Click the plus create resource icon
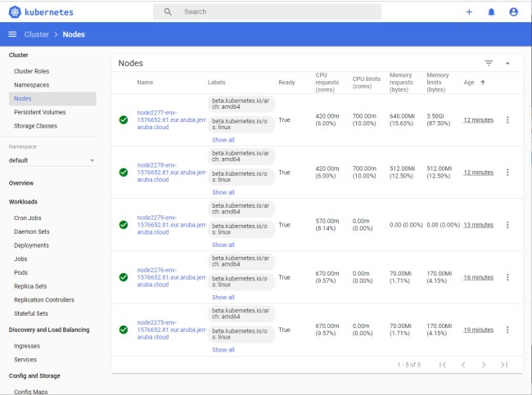 click(469, 12)
